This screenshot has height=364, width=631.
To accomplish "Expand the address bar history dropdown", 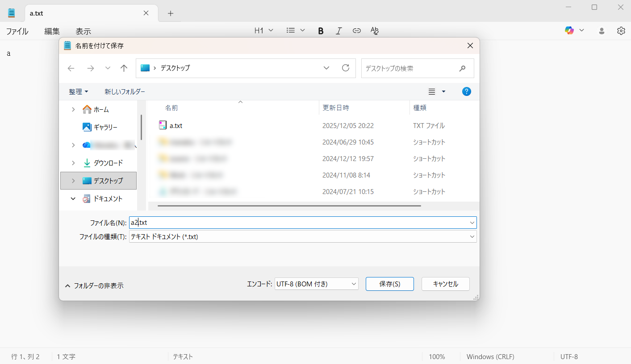I will pyautogui.click(x=326, y=68).
